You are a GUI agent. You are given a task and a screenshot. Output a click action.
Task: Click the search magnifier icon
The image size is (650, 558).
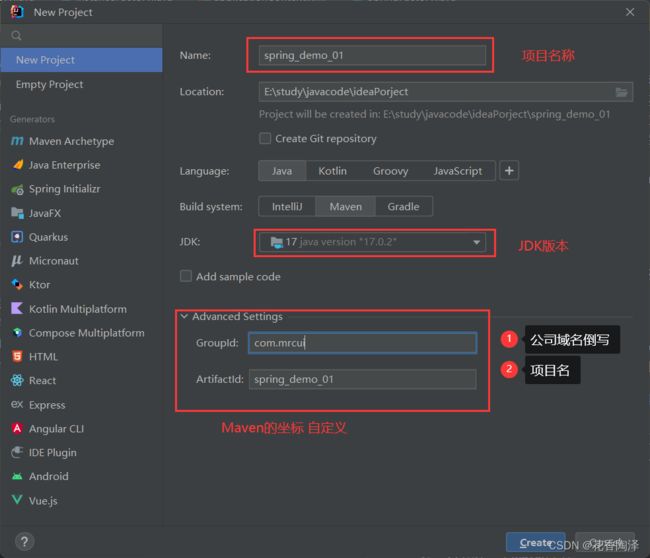(17, 36)
